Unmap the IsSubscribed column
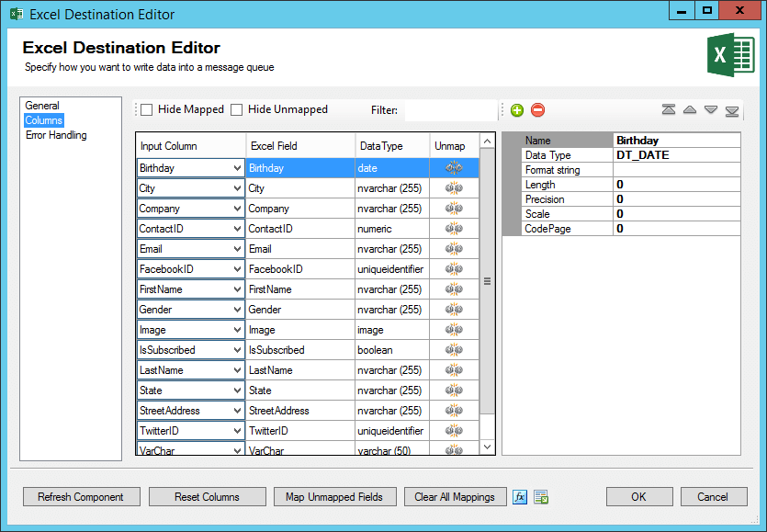The height and width of the screenshot is (532, 767). tap(454, 350)
